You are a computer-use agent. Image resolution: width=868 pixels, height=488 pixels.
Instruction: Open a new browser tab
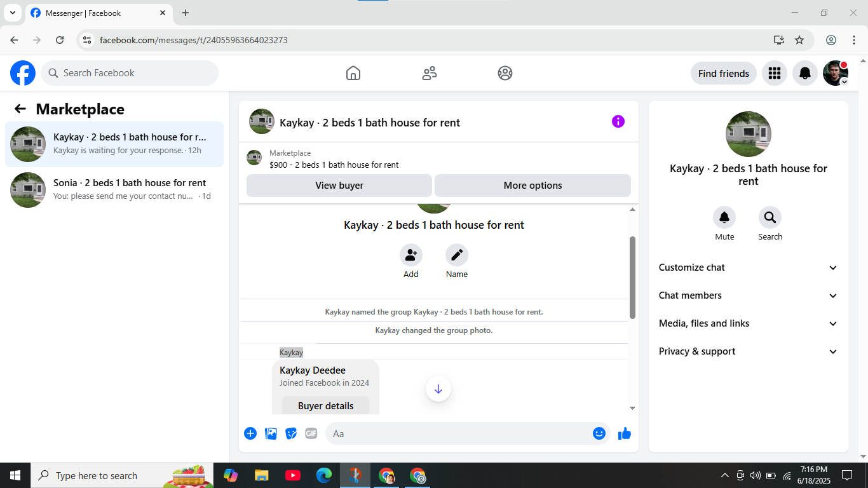[x=186, y=13]
